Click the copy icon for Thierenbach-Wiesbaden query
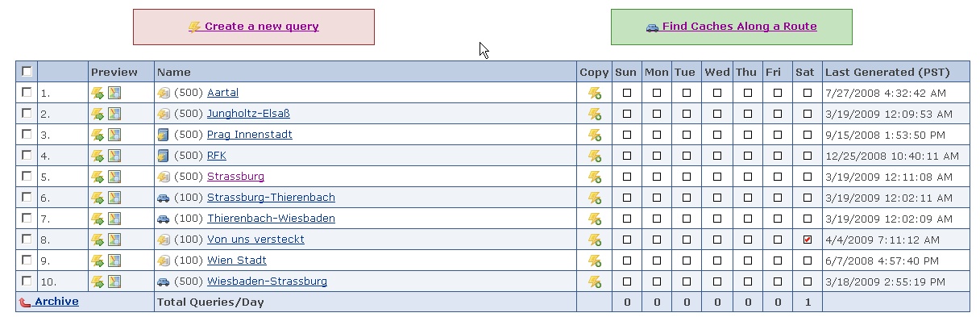This screenshot has width=980, height=317. tap(595, 219)
